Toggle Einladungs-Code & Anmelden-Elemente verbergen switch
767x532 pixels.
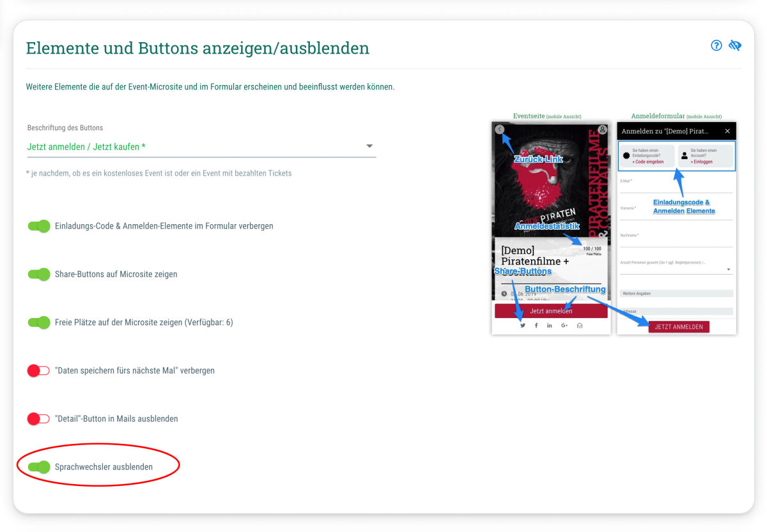[38, 226]
